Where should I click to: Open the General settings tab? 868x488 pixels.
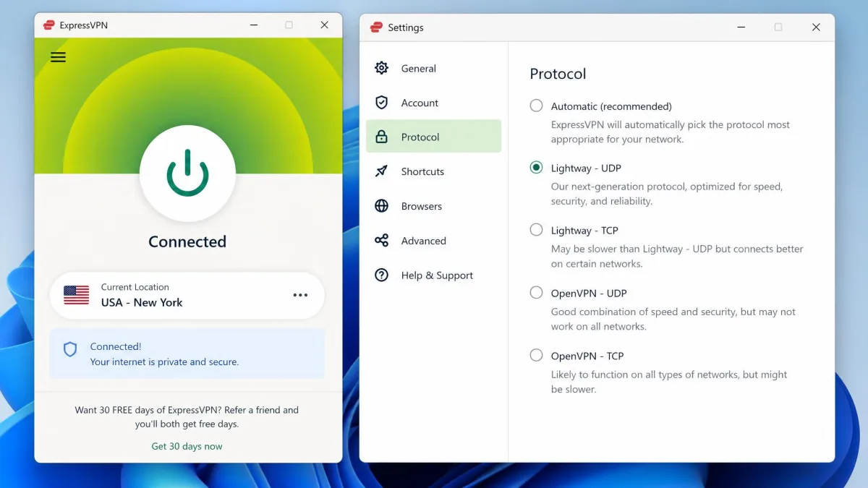pos(433,68)
